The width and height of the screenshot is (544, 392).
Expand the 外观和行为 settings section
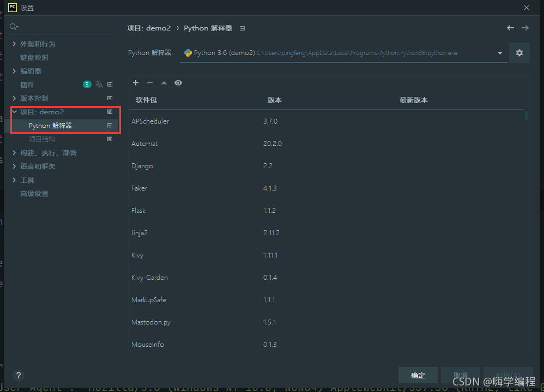15,44
